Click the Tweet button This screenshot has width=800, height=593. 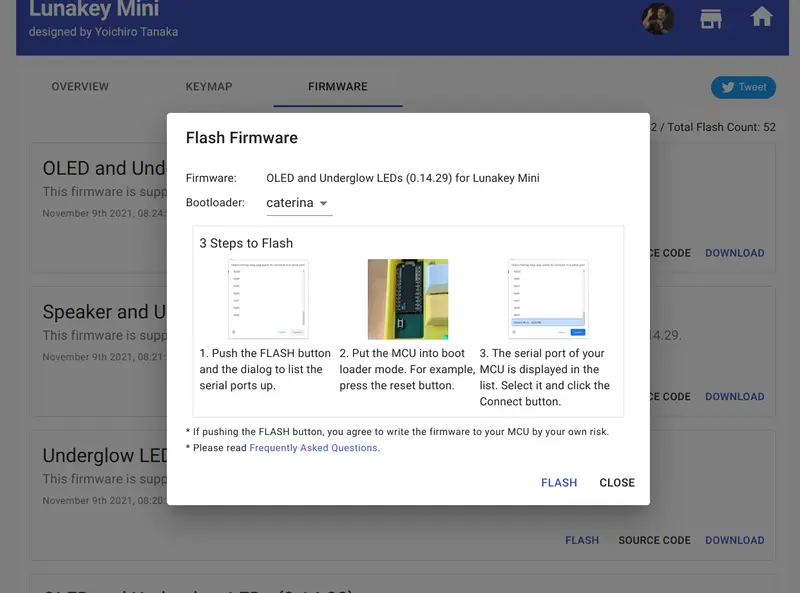[743, 87]
